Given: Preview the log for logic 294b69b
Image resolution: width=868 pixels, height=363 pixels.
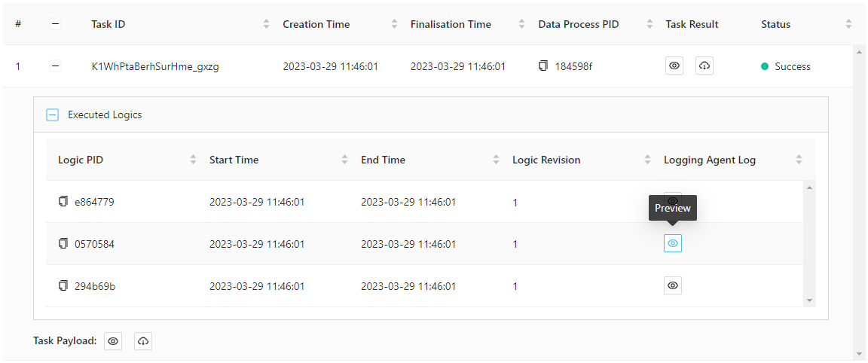Looking at the screenshot, I should pyautogui.click(x=673, y=285).
